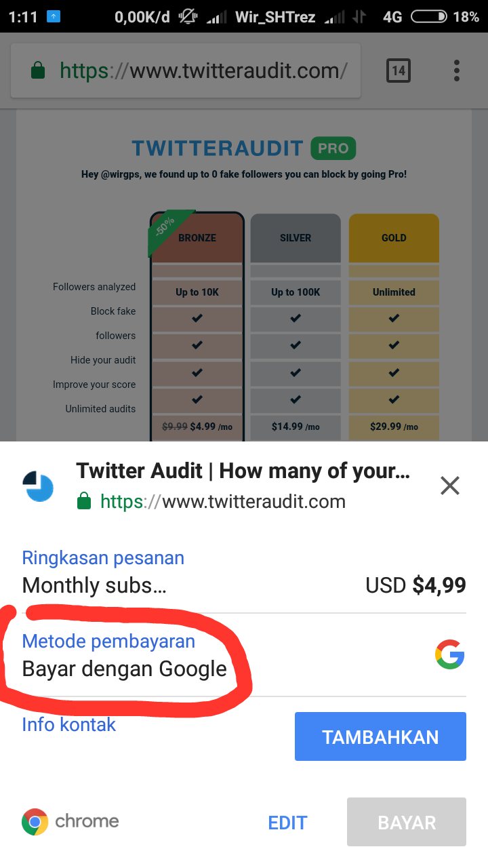488x868 pixels.
Task: Open the tab switcher showing 14 tabs
Action: coord(399,71)
